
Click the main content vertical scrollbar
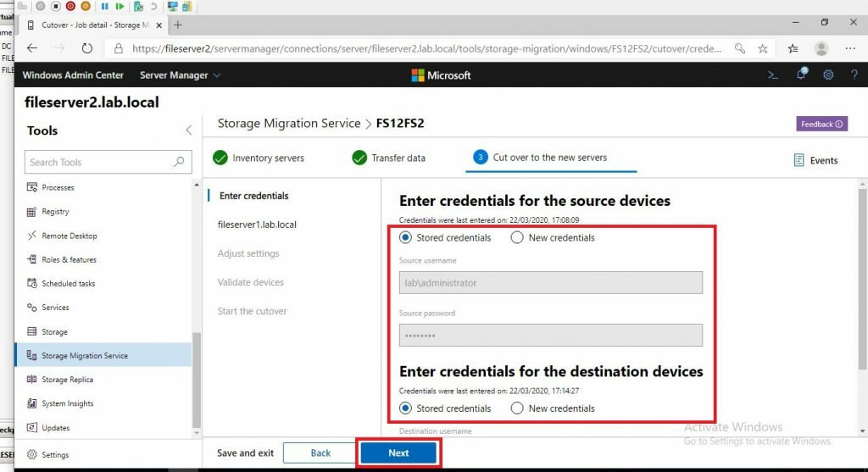(x=862, y=279)
